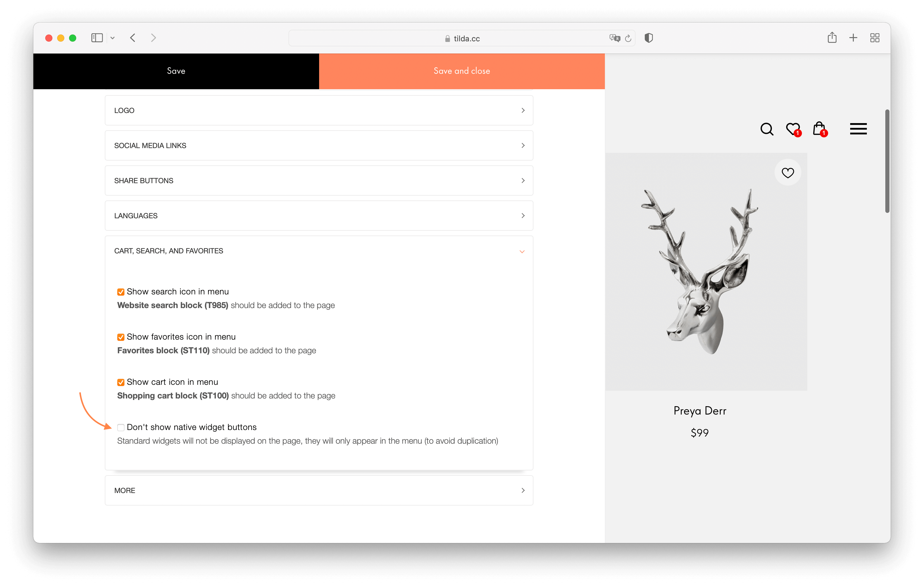Uncheck Show search icon in menu

121,292
